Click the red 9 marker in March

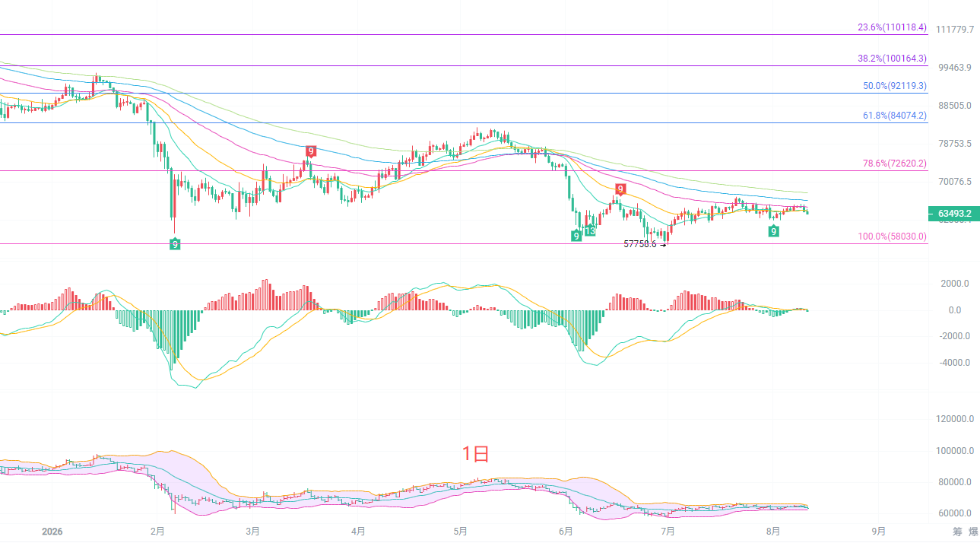click(x=310, y=151)
